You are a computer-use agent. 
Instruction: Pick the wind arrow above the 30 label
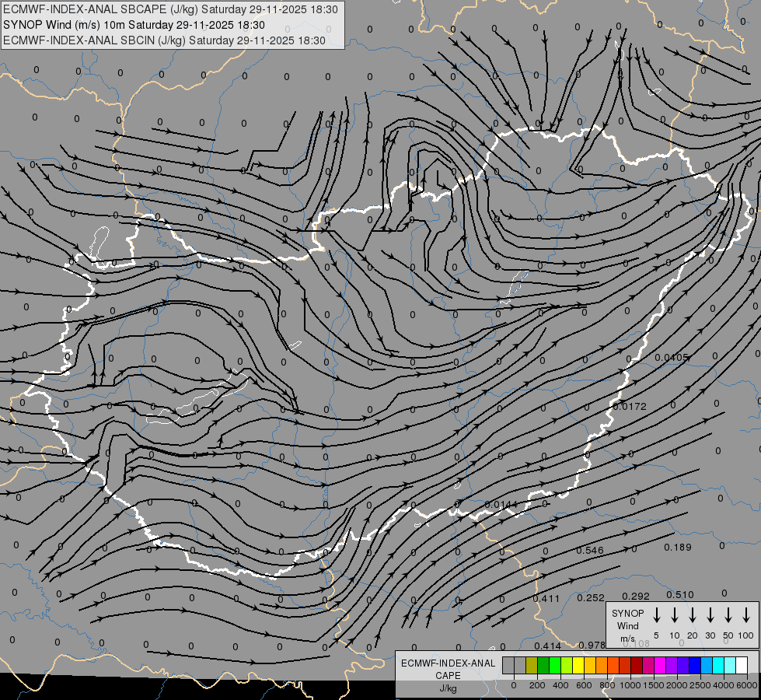coord(710,615)
